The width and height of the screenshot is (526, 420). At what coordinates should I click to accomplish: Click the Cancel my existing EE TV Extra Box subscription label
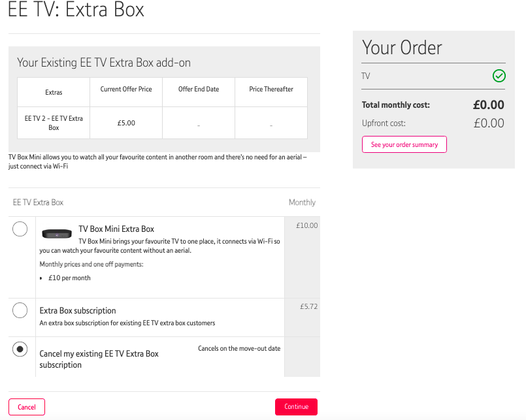pyautogui.click(x=99, y=359)
